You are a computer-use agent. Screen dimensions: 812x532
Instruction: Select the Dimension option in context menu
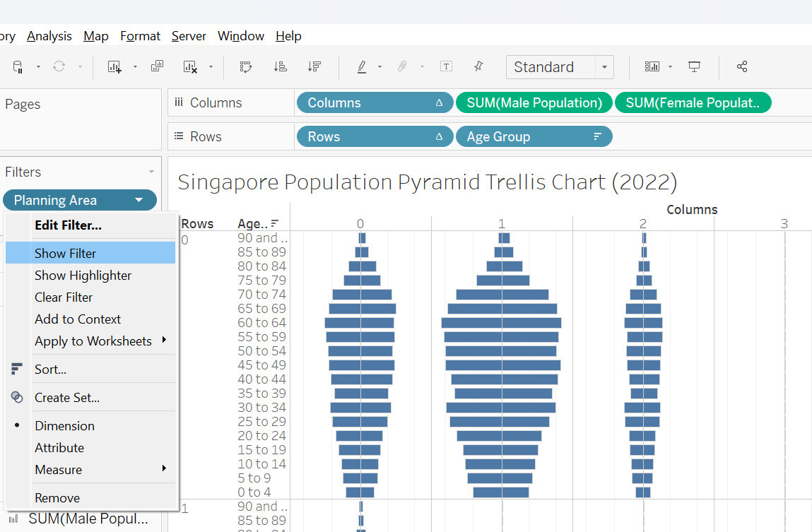point(64,426)
